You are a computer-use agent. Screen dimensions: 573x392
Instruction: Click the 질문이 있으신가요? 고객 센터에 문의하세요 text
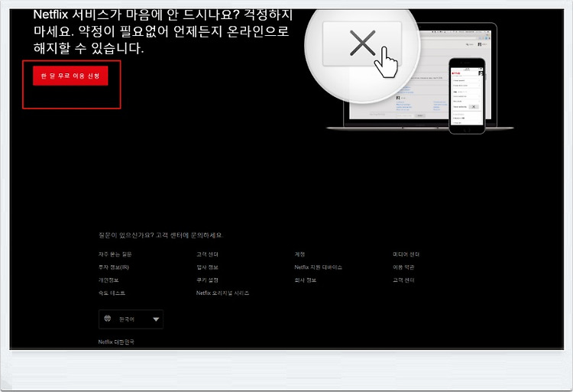pyautogui.click(x=160, y=235)
